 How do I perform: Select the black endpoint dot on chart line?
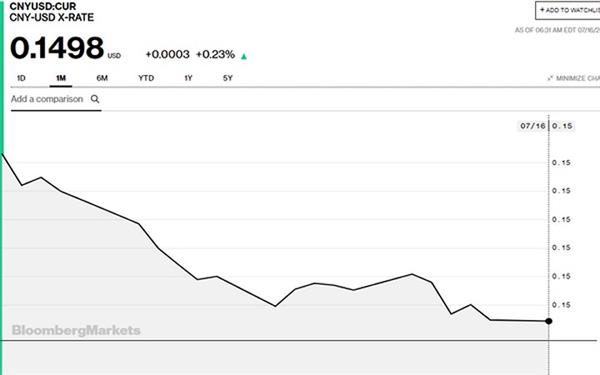(548, 321)
